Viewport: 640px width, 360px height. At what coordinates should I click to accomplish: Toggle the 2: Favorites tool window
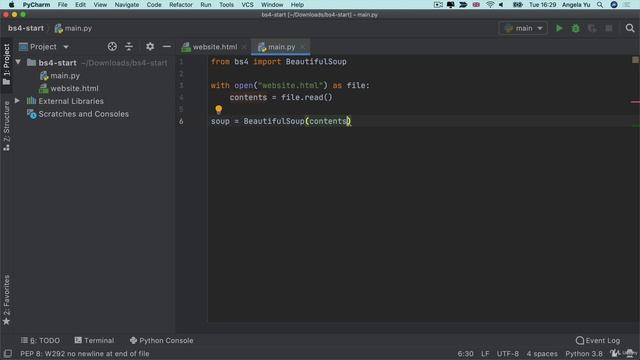pos(6,300)
